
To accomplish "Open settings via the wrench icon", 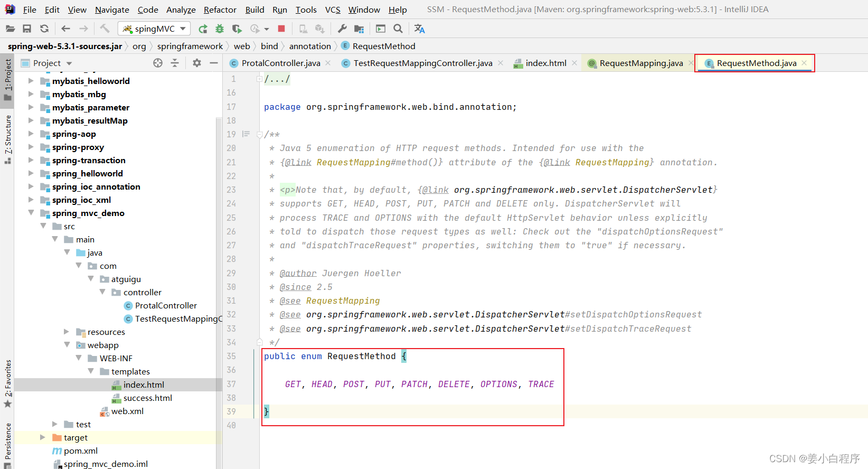I will pyautogui.click(x=342, y=29).
